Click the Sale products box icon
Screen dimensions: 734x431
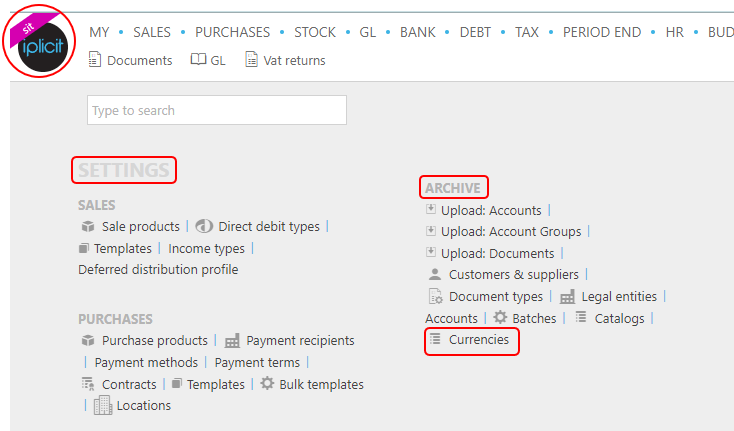click(x=88, y=226)
